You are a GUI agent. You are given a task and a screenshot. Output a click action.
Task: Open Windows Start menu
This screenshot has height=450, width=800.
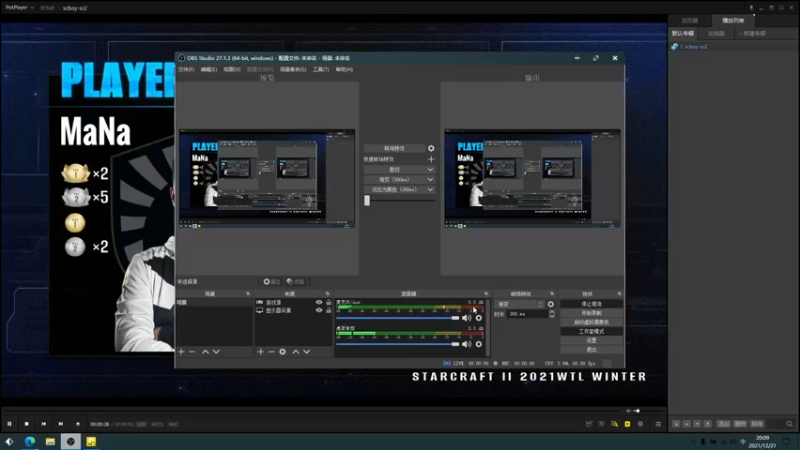coord(9,441)
